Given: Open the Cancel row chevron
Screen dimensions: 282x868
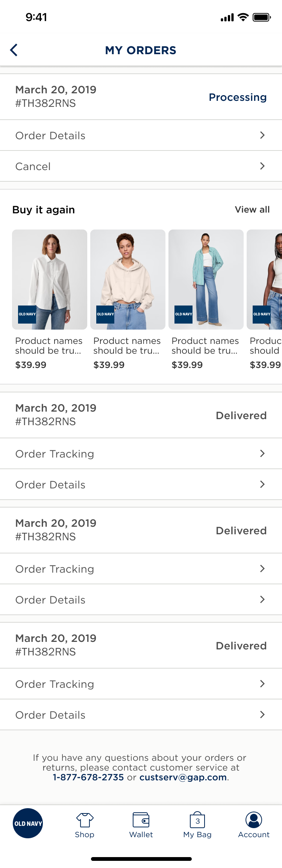Looking at the screenshot, I should point(262,166).
